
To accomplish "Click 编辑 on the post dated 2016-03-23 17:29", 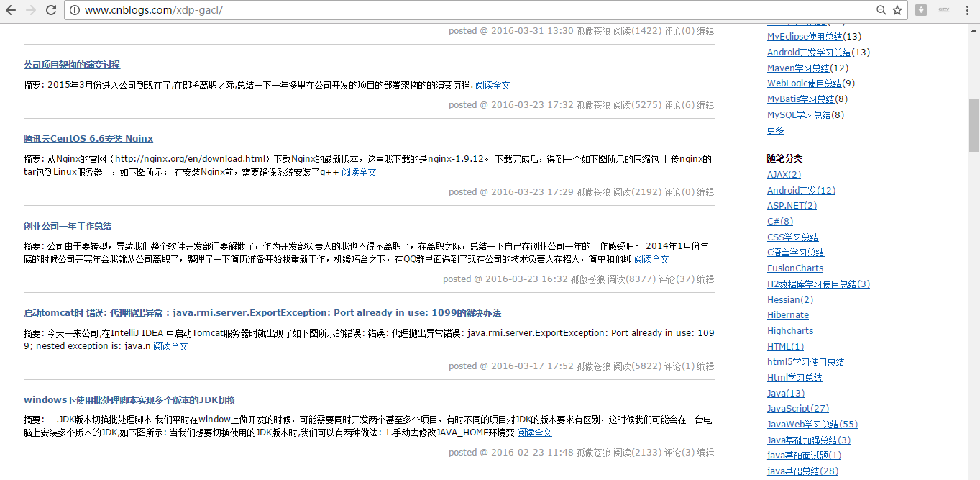I will point(706,192).
